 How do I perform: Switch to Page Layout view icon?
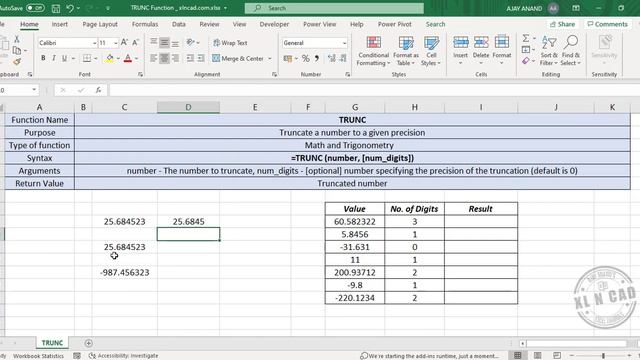tap(538, 356)
